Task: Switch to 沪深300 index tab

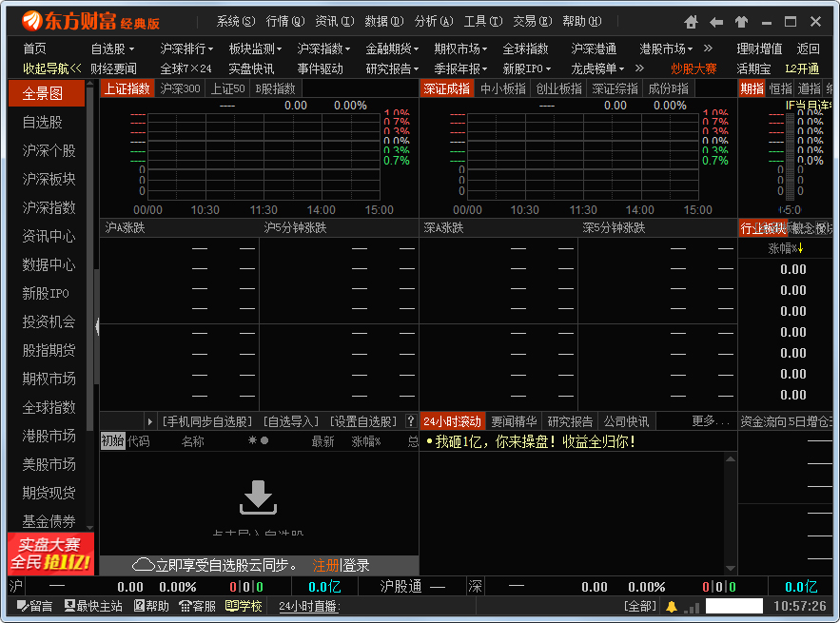Action: [x=180, y=88]
